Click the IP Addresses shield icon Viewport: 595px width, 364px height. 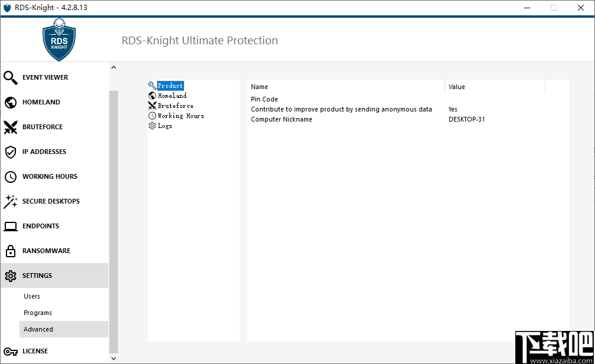[x=10, y=152]
